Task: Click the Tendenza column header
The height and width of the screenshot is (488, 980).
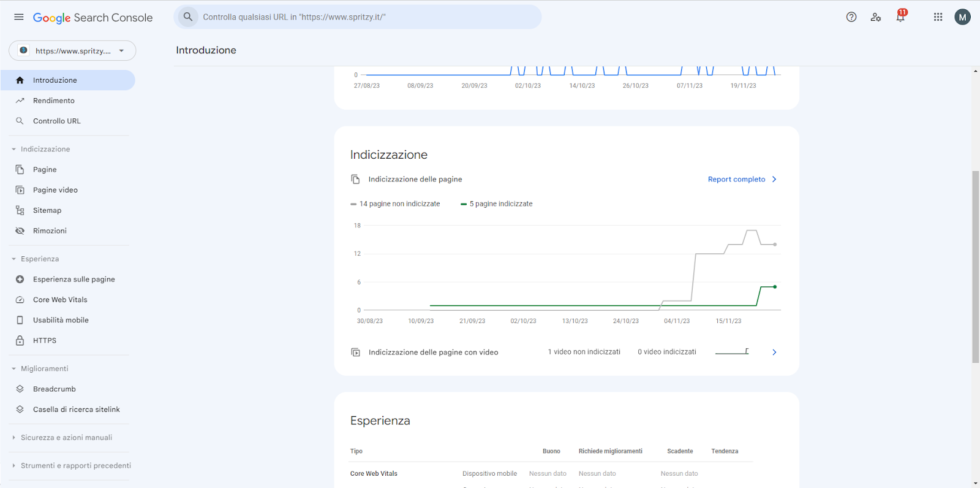Action: [725, 451]
